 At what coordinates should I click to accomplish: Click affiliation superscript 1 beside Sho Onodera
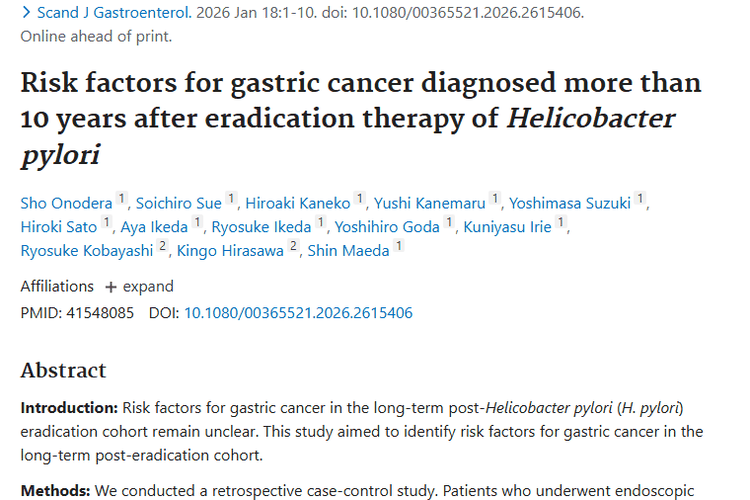122,199
